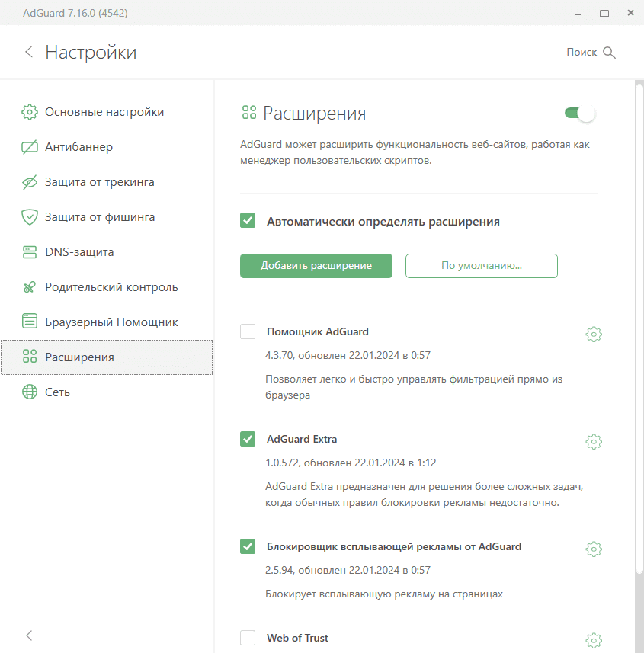
Task: Maximize the AdGuard window
Action: pos(604,13)
